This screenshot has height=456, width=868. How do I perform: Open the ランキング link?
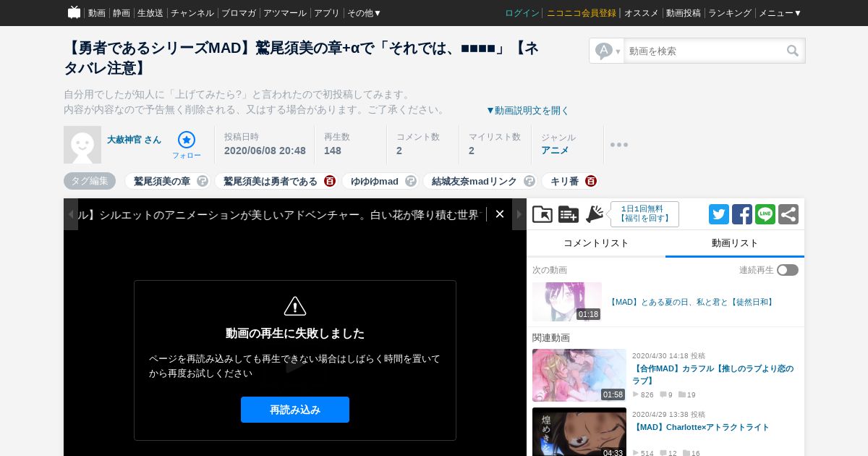[x=730, y=13]
